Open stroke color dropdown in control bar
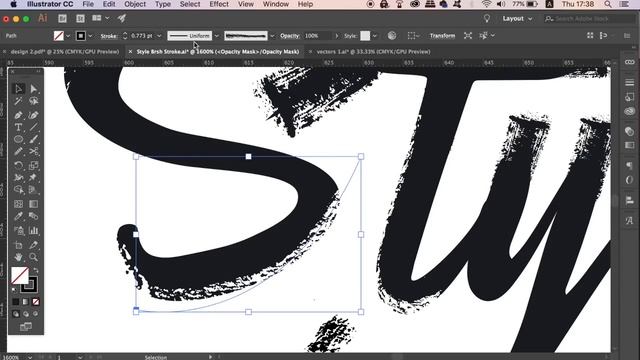Screen dimensions: 640x360 pos(90,36)
